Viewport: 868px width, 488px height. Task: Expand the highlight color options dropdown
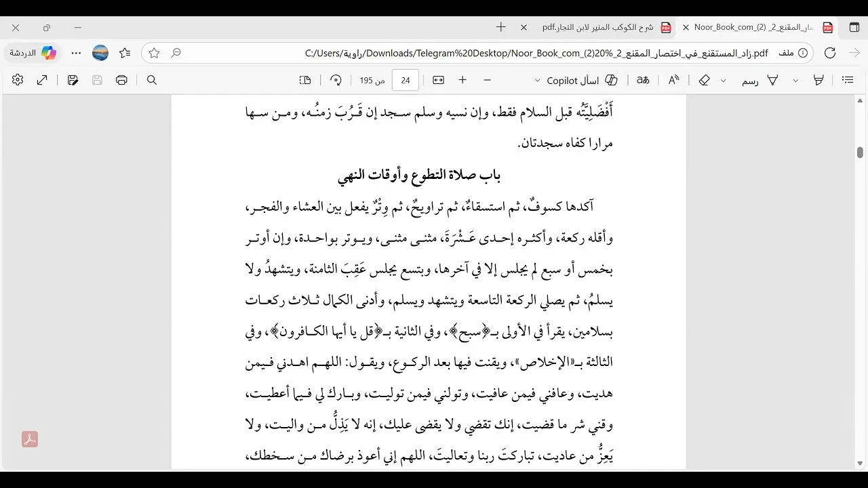tap(795, 80)
